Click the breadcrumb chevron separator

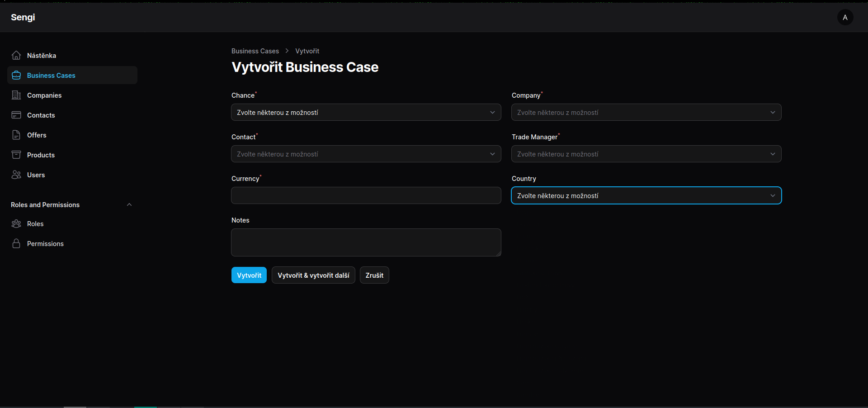pos(287,51)
